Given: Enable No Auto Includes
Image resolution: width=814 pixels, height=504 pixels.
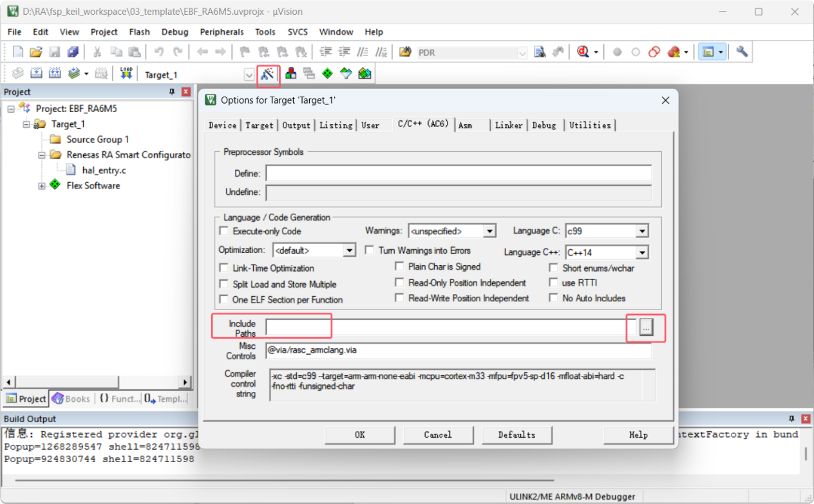Looking at the screenshot, I should (x=553, y=298).
